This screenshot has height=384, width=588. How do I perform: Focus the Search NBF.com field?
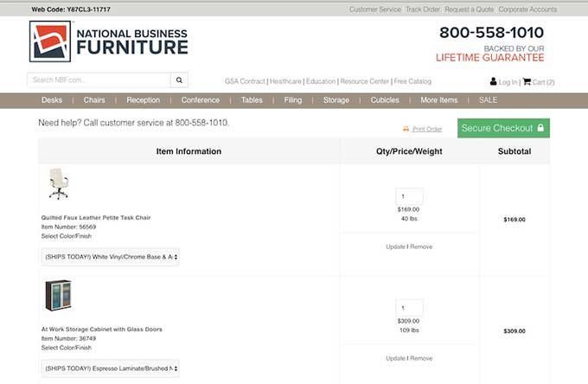point(99,80)
